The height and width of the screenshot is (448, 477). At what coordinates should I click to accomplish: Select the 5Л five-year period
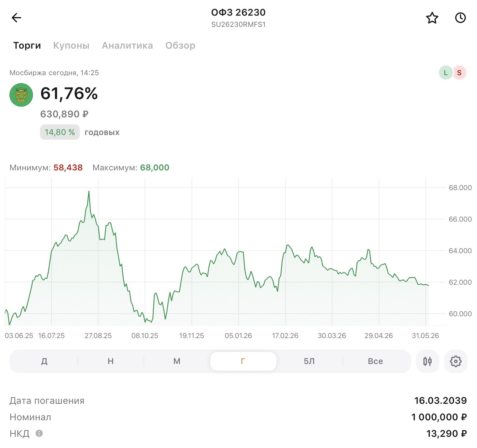click(309, 361)
